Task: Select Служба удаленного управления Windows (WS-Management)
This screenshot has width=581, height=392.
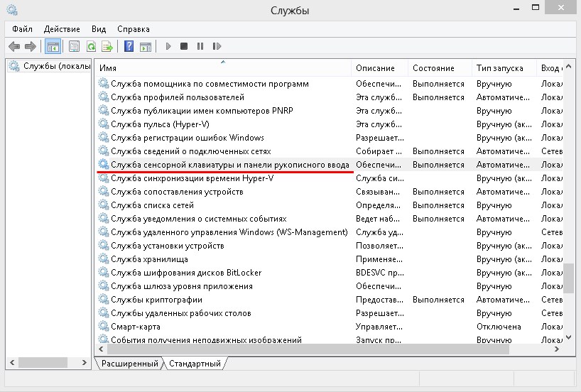Action: tap(229, 232)
